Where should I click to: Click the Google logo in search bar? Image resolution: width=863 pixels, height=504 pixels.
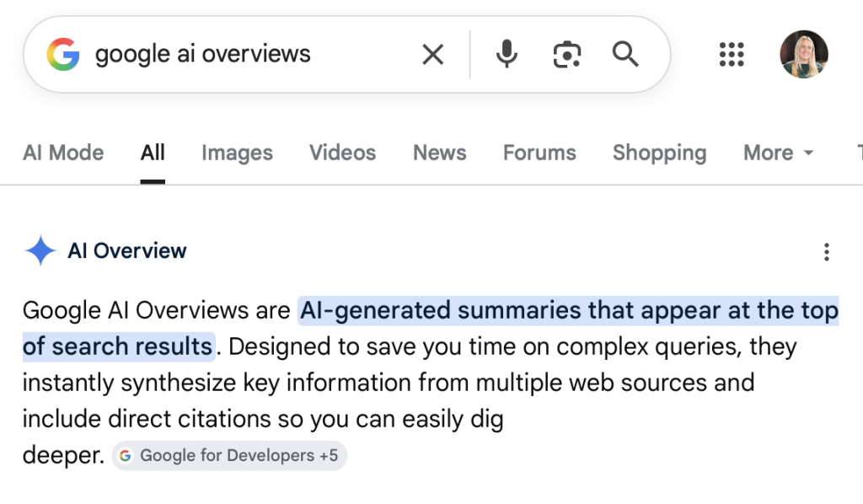click(x=63, y=55)
